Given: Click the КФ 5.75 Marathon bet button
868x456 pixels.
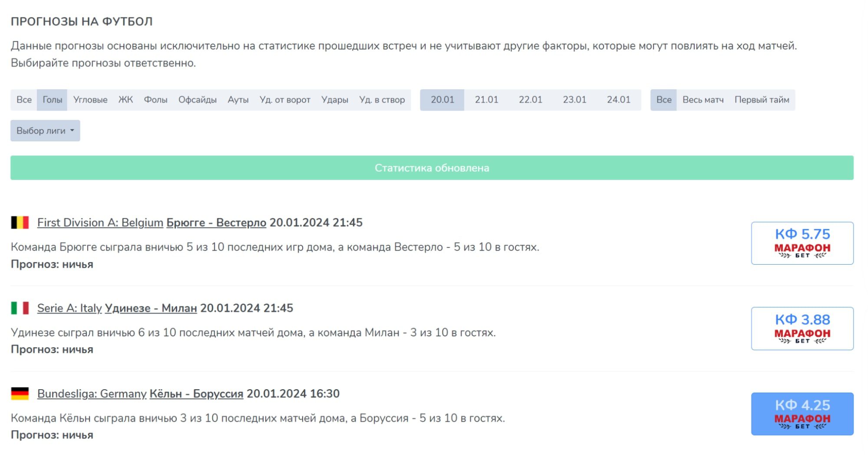Looking at the screenshot, I should (802, 243).
